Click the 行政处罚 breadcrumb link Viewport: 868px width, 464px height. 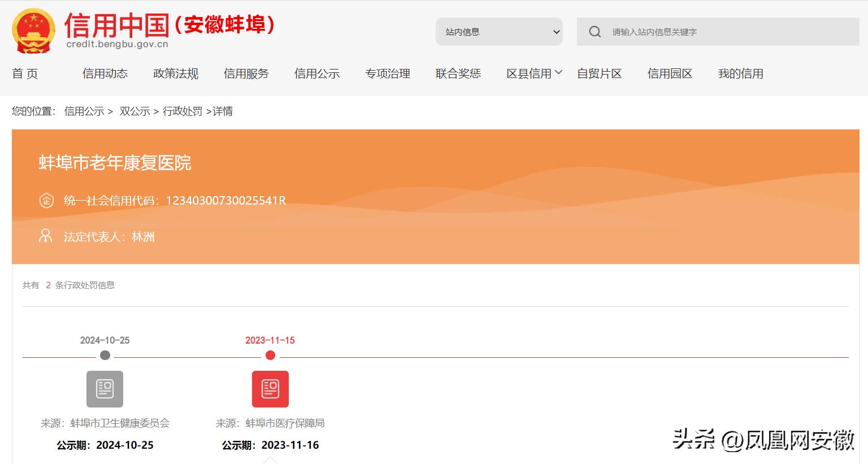(x=183, y=111)
